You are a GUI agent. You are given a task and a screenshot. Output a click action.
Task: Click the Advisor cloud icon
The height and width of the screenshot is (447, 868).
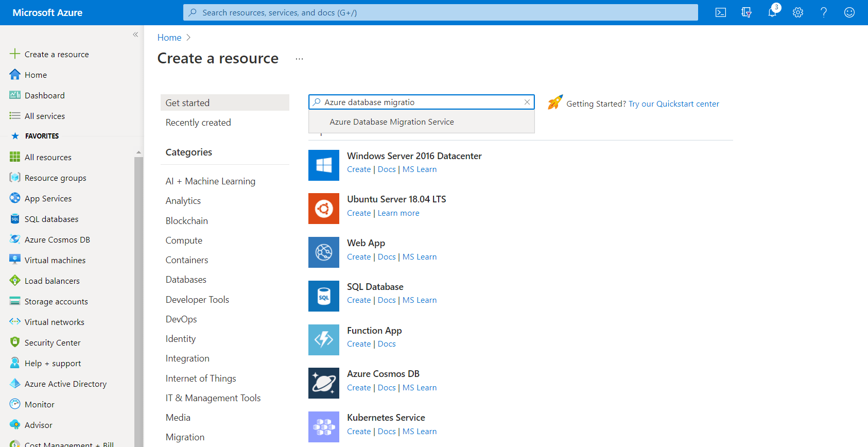pyautogui.click(x=15, y=425)
